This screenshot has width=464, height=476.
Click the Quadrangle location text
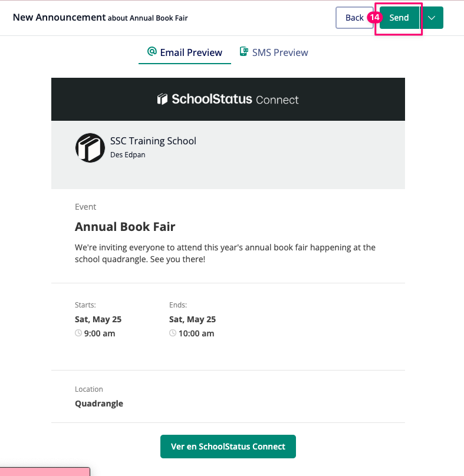[99, 404]
